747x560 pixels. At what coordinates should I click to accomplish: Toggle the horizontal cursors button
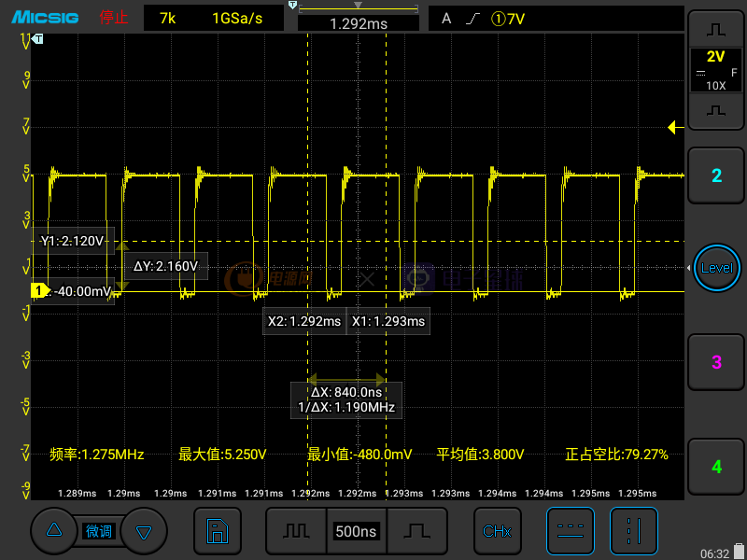(x=569, y=531)
